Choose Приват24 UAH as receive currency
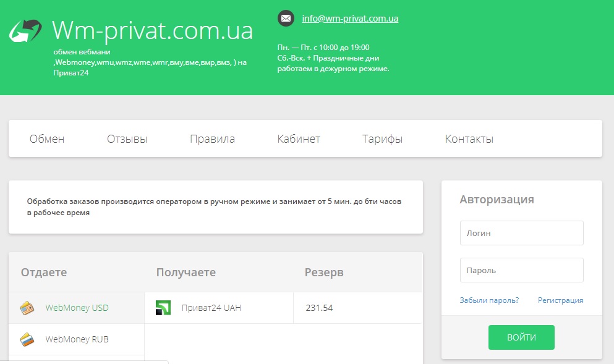614x364 pixels. tap(218, 308)
